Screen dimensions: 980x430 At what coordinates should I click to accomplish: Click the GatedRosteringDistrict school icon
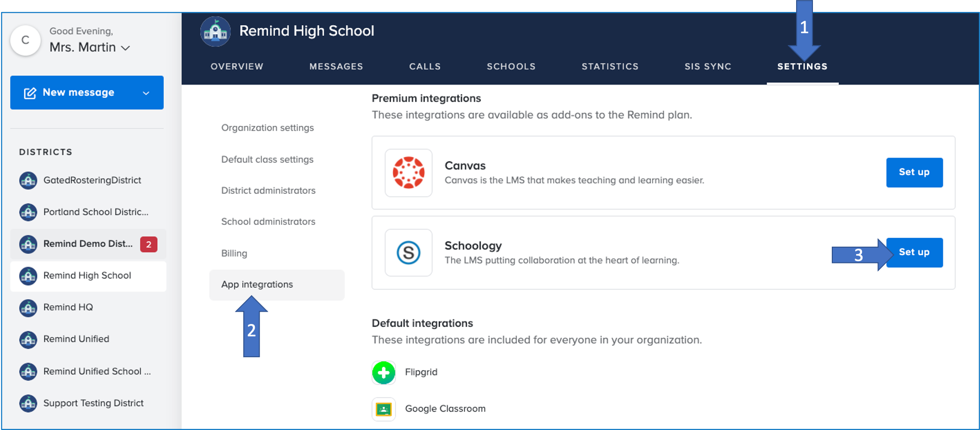[x=28, y=180]
